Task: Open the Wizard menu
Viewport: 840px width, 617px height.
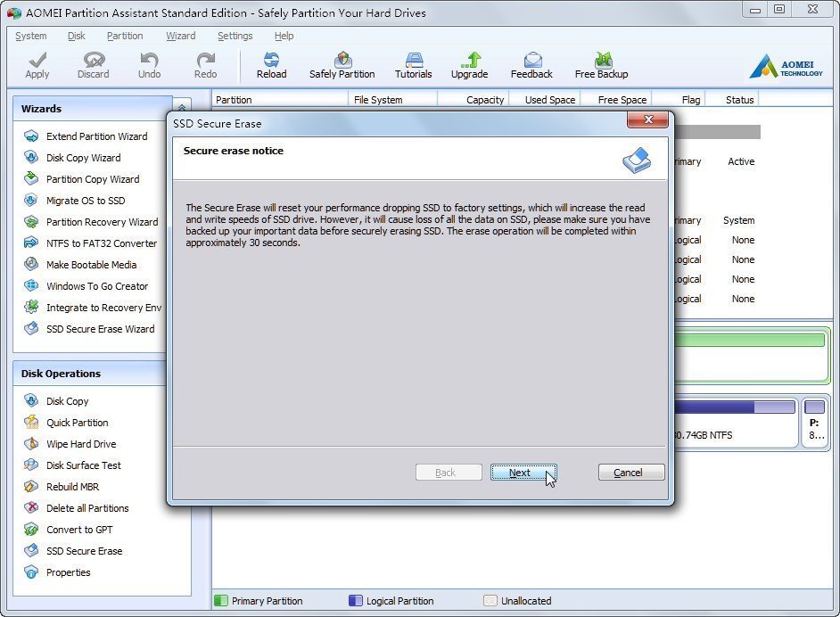Action: pos(180,36)
